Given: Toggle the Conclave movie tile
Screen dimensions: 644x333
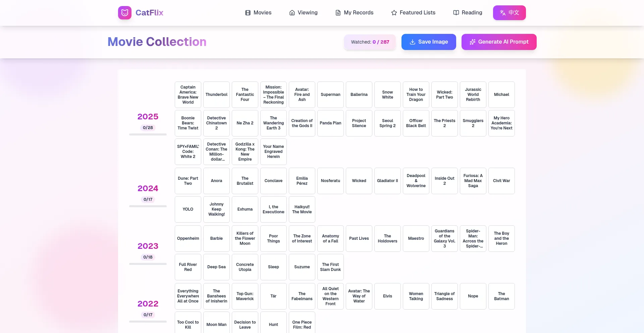Looking at the screenshot, I should 273,181.
